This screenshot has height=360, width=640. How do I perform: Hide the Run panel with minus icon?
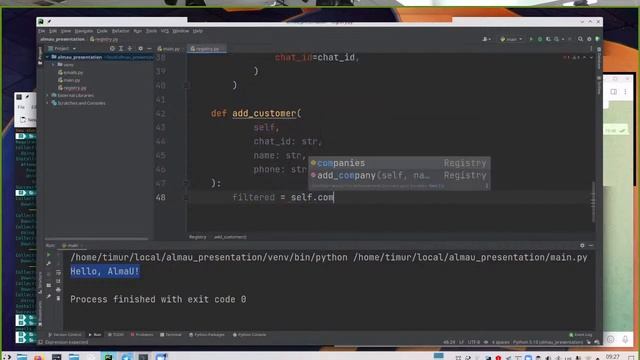pos(591,245)
